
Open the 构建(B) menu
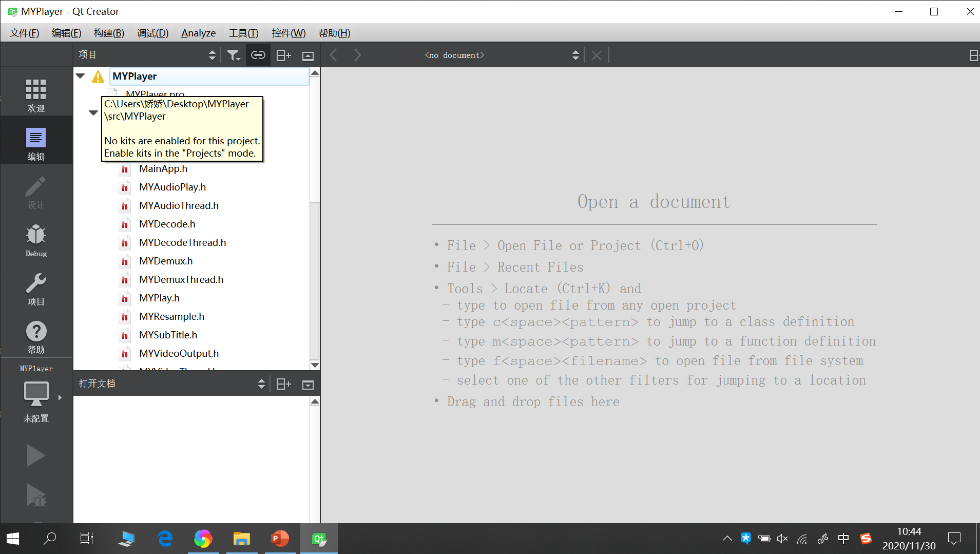point(109,33)
